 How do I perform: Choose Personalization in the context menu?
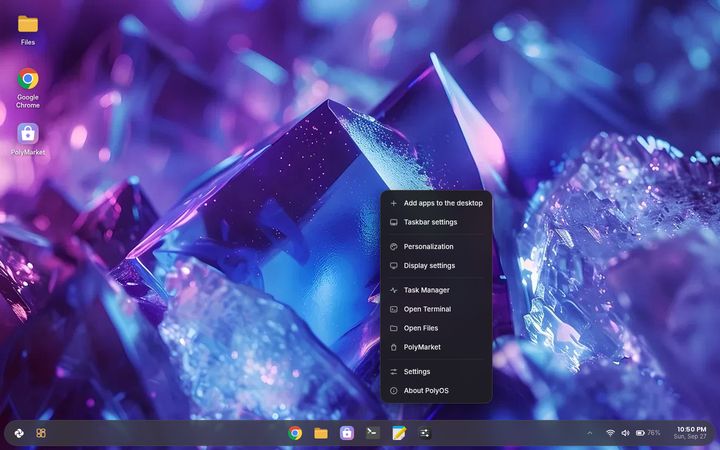pos(436,247)
